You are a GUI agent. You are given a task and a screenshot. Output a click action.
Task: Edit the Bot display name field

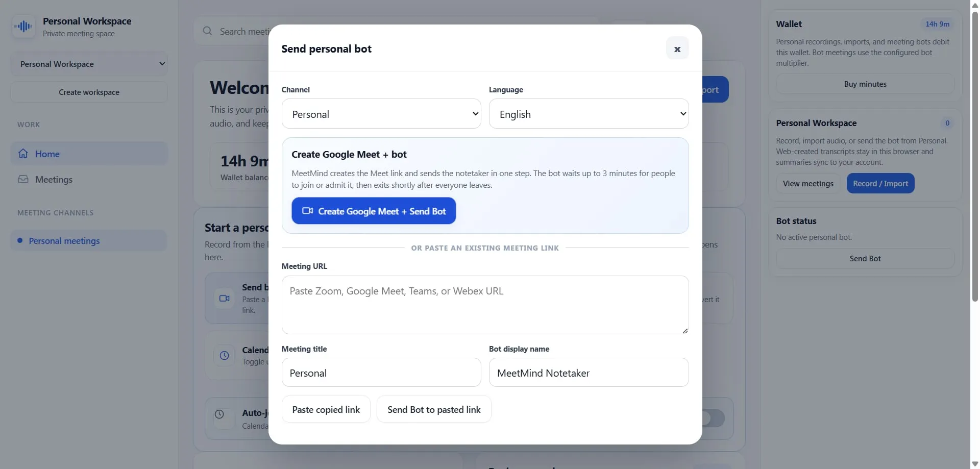click(589, 373)
